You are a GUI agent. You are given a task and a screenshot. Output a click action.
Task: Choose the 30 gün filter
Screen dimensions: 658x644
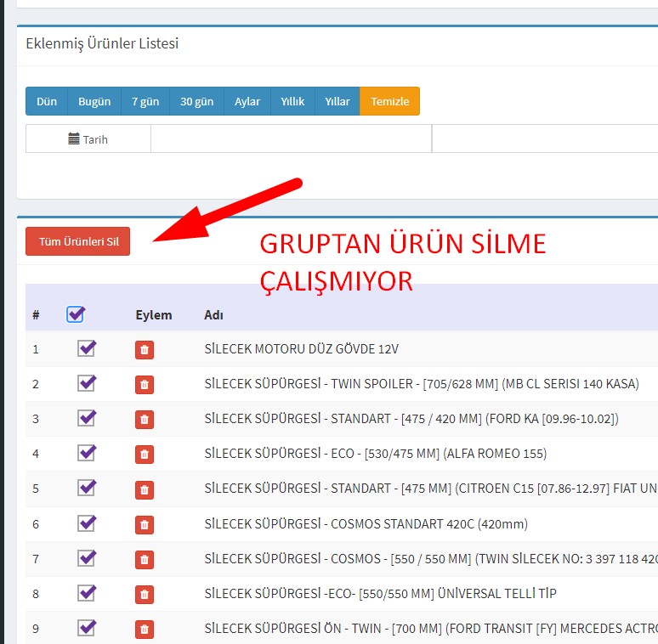click(196, 101)
